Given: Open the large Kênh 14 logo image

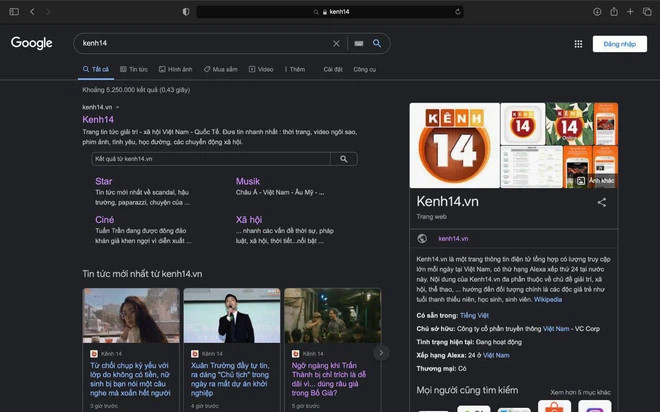Looking at the screenshot, I should 454,145.
